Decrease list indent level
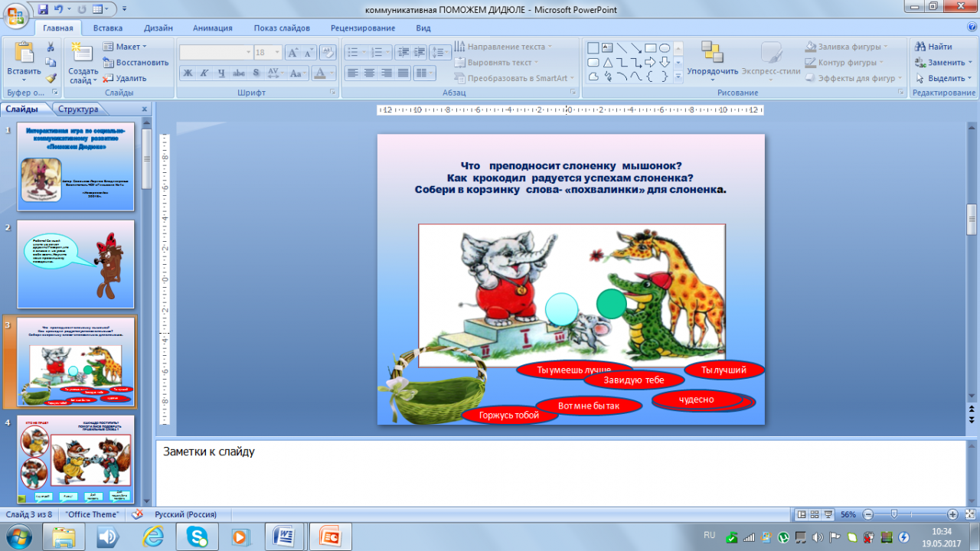This screenshot has height=551, width=980. click(x=403, y=53)
